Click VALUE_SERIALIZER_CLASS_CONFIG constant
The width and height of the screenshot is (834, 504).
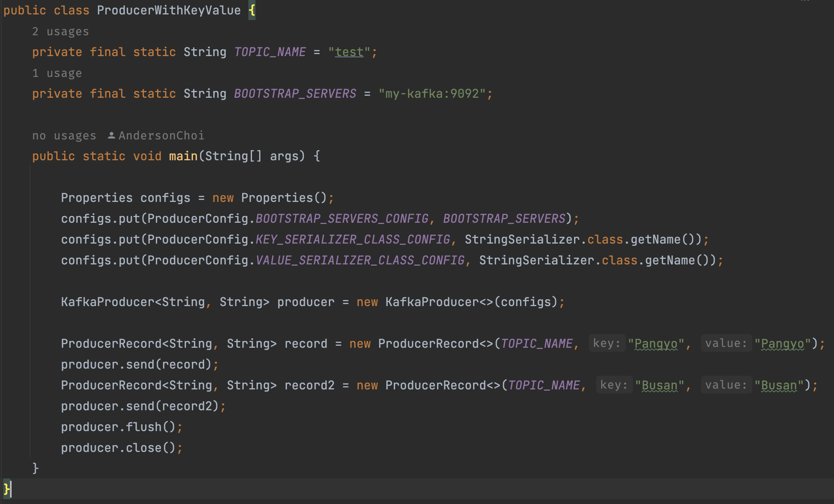click(360, 260)
